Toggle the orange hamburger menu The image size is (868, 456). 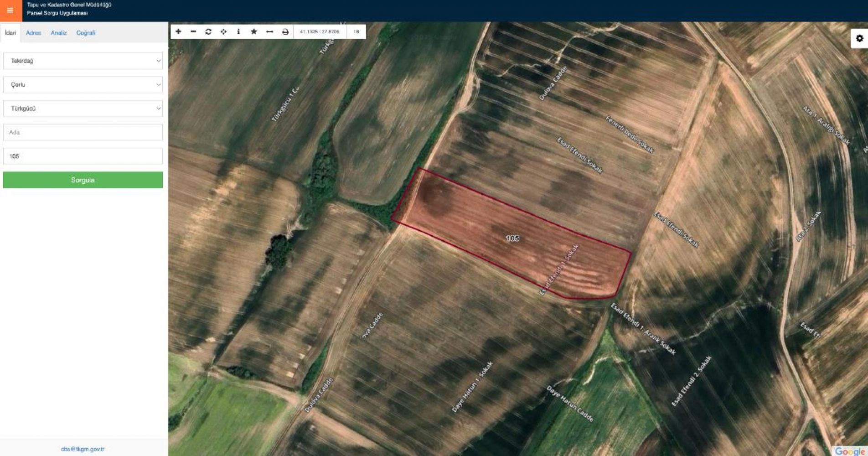pyautogui.click(x=10, y=10)
